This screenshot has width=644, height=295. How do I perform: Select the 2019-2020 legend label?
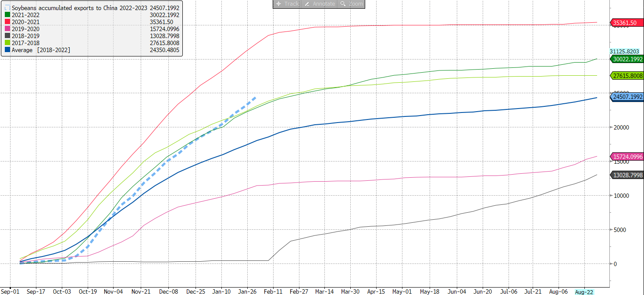coord(25,29)
